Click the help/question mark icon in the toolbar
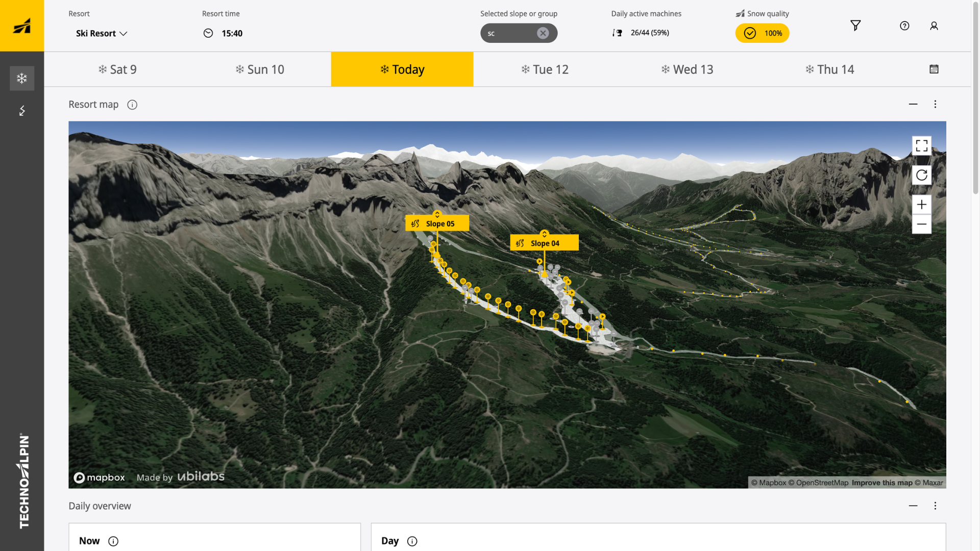 (904, 26)
